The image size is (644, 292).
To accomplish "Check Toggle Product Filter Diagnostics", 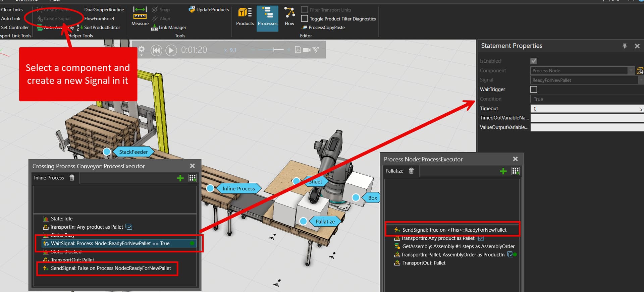I will 305,19.
